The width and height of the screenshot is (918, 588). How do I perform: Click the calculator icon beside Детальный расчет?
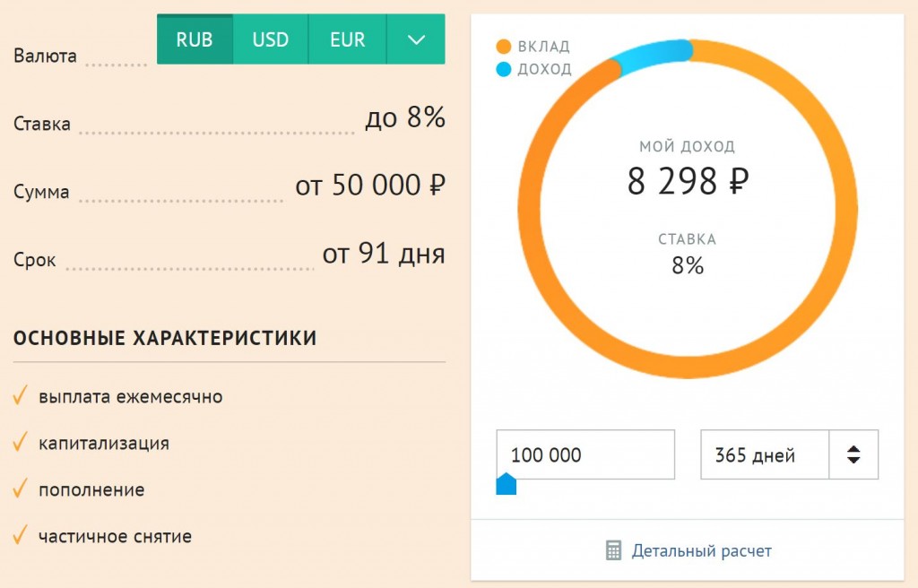(x=613, y=550)
